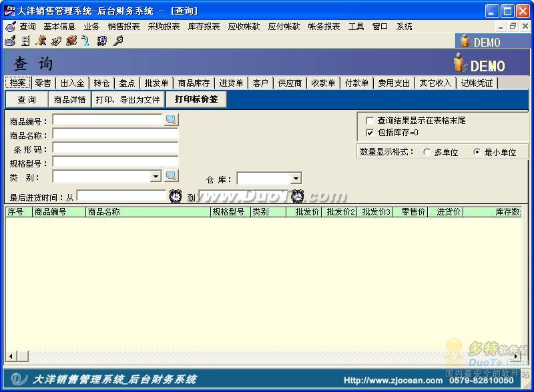Image resolution: width=534 pixels, height=392 pixels.
Task: Click the 商品详情 button
Action: click(70, 99)
